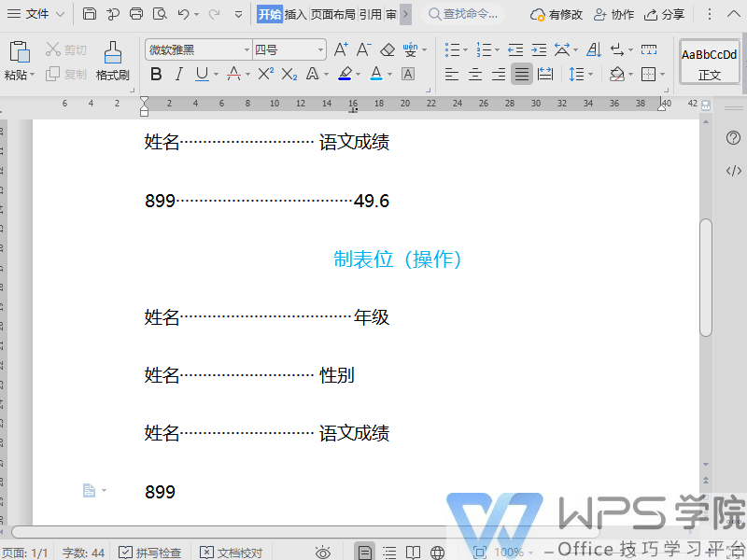This screenshot has height=560, width=747.
Task: Click the character border A icon
Action: click(408, 74)
